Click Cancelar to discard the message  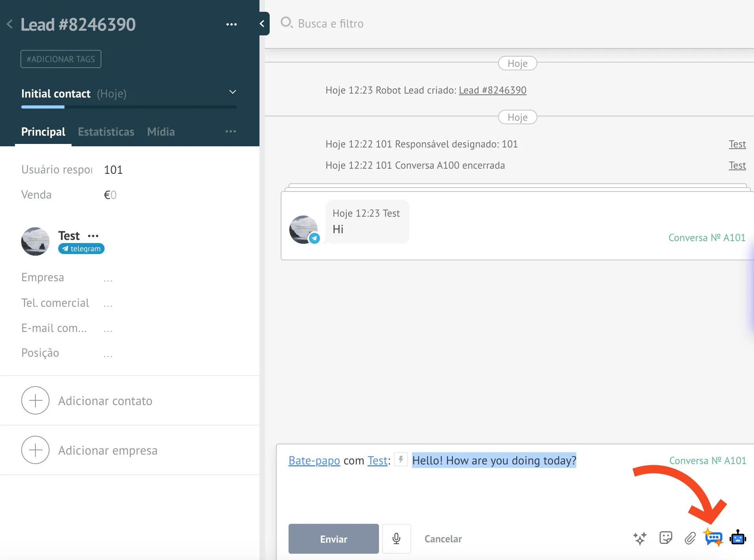(x=443, y=539)
